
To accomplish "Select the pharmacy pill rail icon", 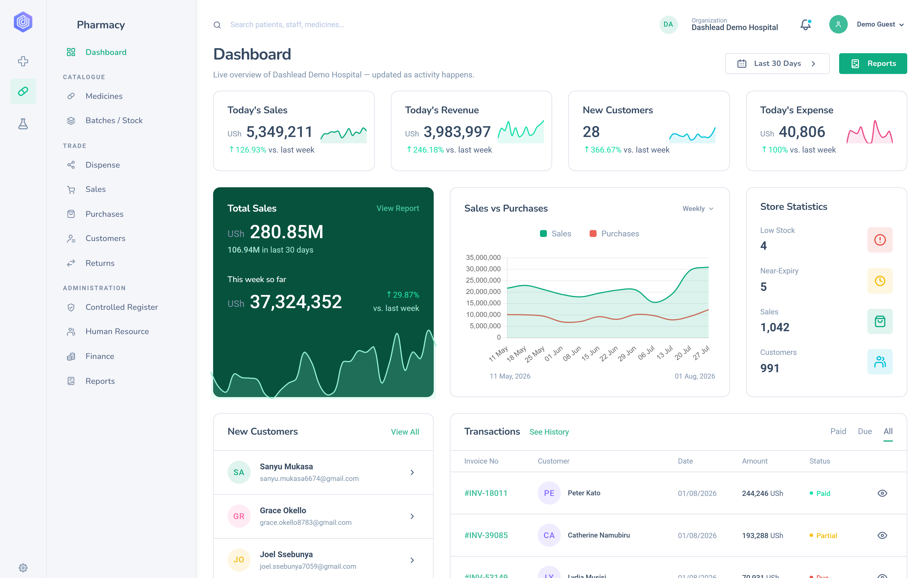I will point(23,91).
